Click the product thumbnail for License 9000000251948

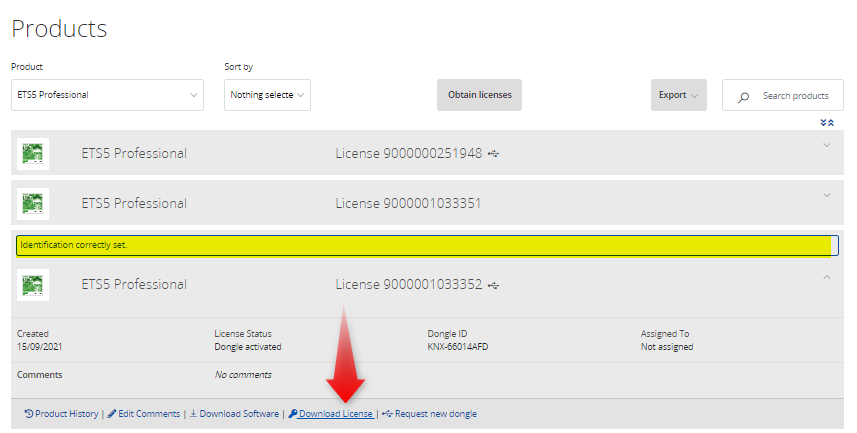[x=33, y=154]
